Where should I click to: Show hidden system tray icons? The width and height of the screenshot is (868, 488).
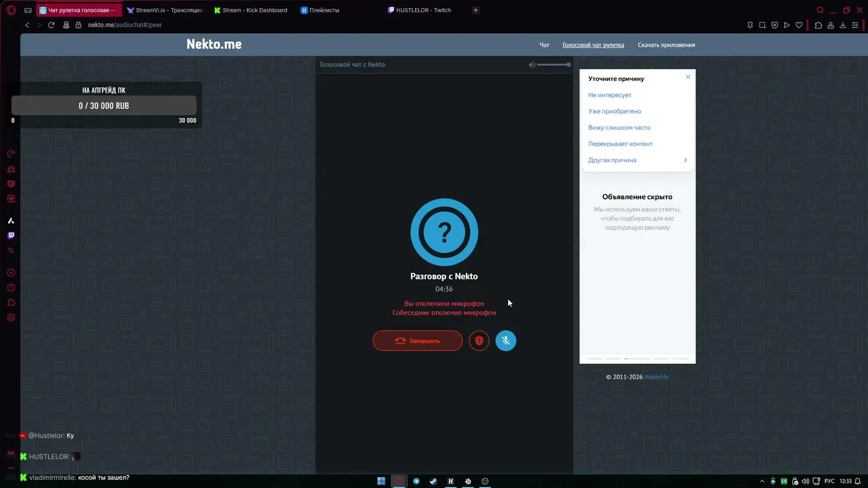[x=762, y=481]
